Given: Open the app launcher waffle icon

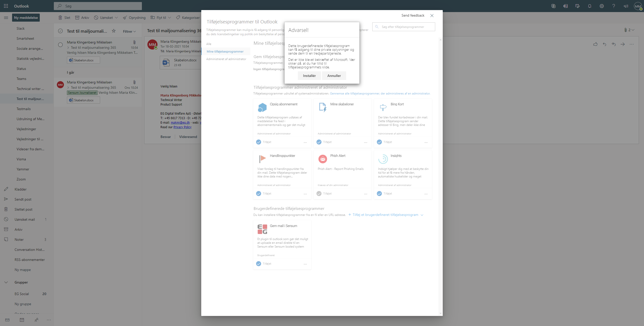Looking at the screenshot, I should 6,6.
